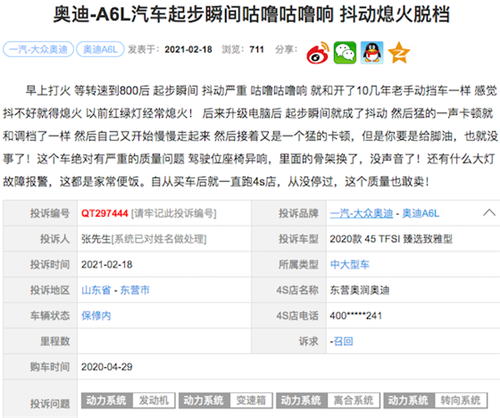Click complaint number QT297444
Image resolution: width=500 pixels, height=418 pixels.
tap(105, 213)
